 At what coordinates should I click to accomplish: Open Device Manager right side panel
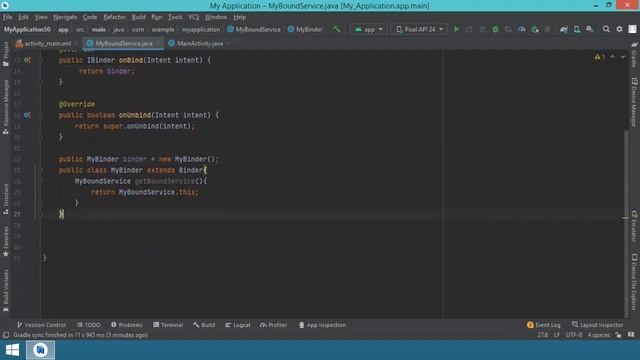point(634,102)
